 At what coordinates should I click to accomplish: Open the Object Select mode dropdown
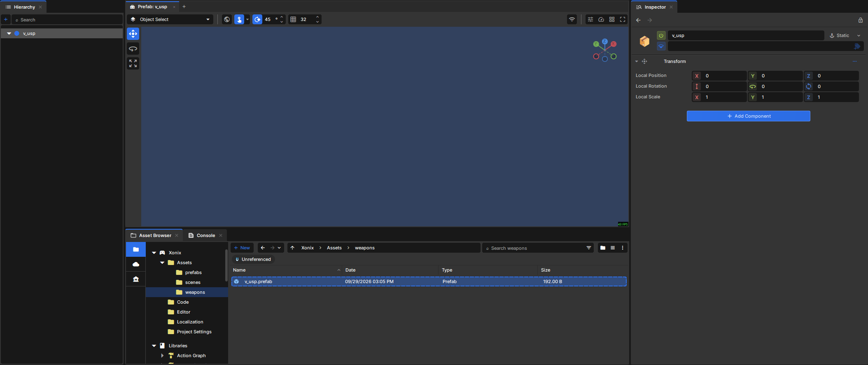(170, 19)
